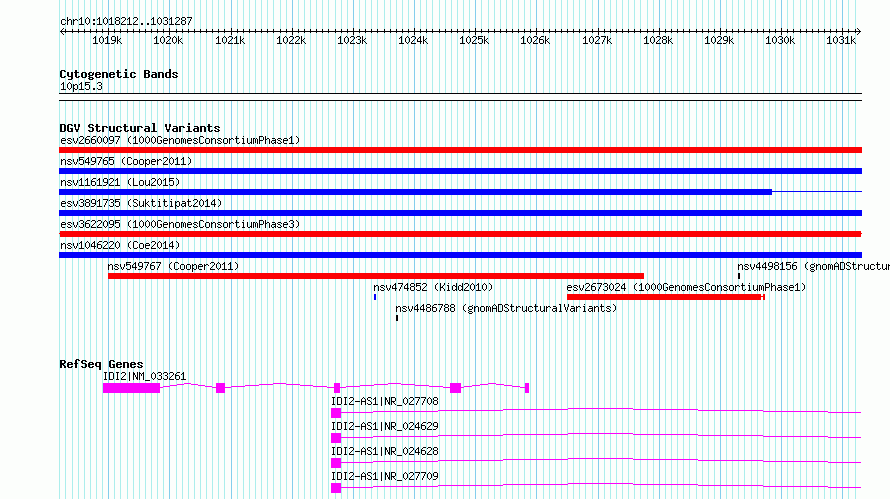890x499 pixels.
Task: Click the 1031k ruler tick label
Action: pos(841,40)
